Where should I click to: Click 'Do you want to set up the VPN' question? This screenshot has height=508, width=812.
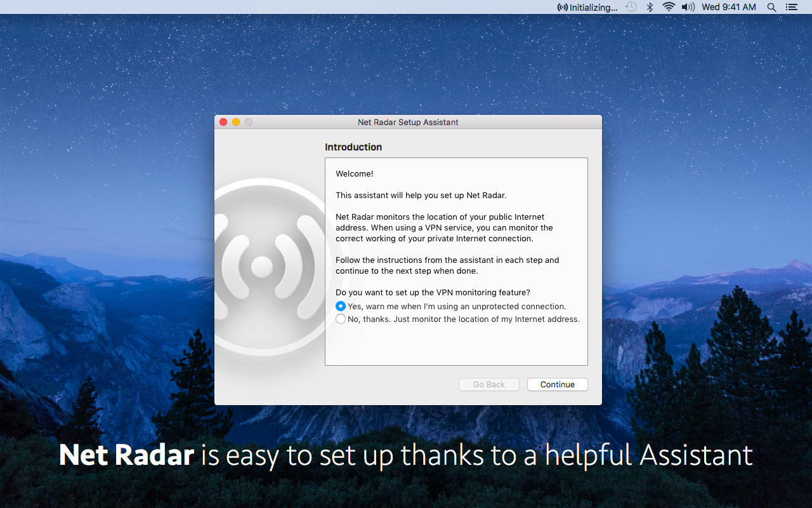coord(433,292)
